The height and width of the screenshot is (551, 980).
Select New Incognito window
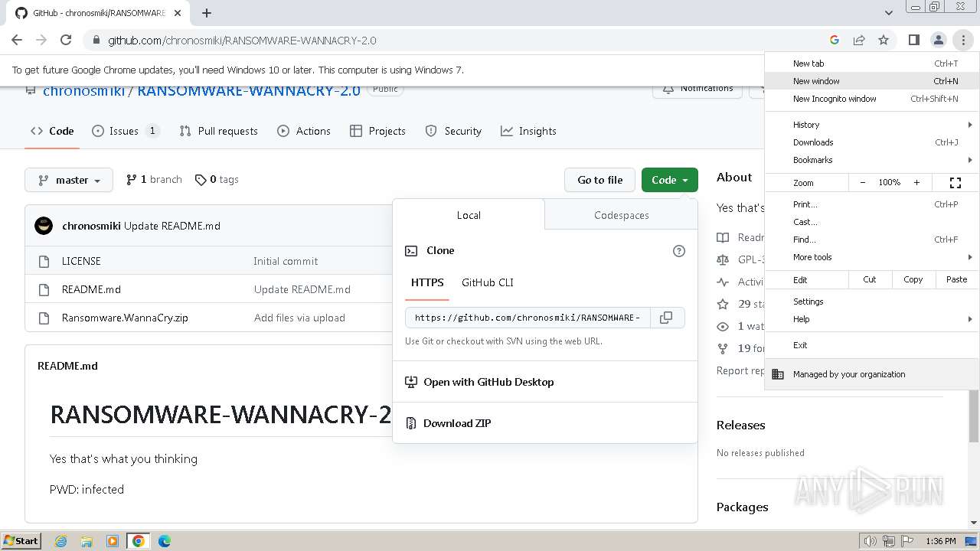pos(871,99)
